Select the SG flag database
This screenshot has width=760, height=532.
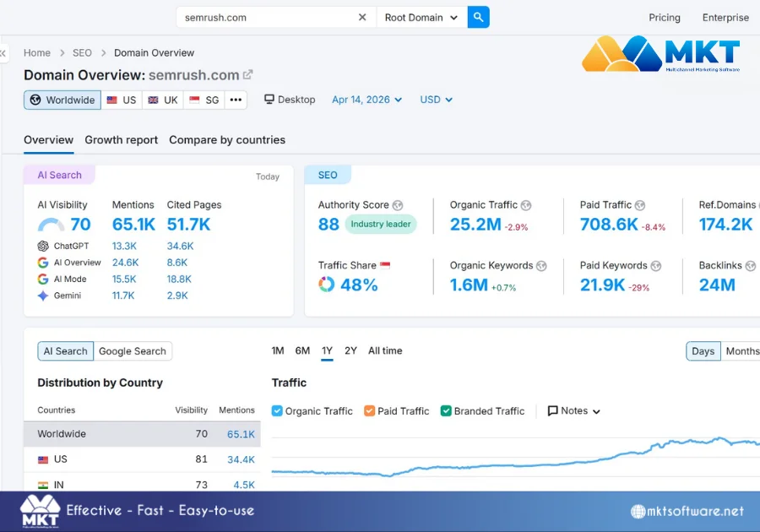[204, 100]
